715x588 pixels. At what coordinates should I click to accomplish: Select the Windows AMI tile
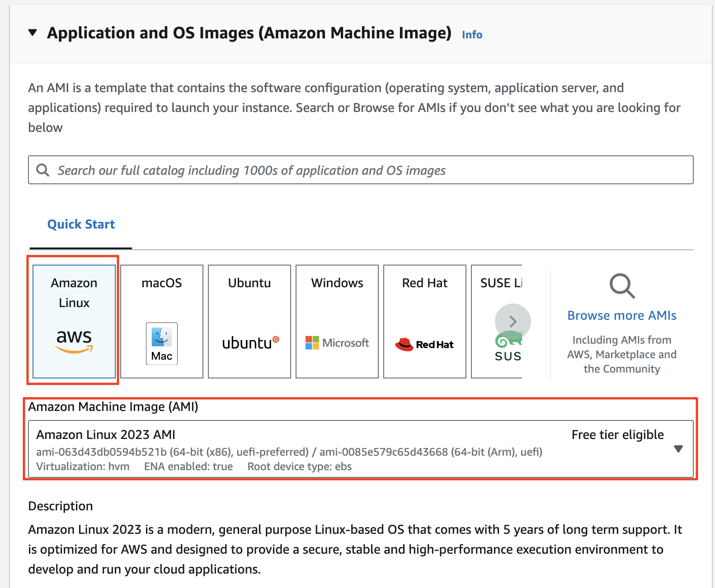click(x=337, y=321)
